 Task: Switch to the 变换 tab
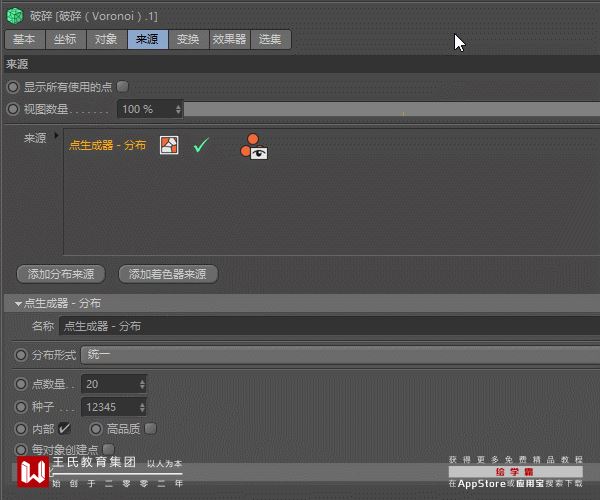[x=189, y=39]
